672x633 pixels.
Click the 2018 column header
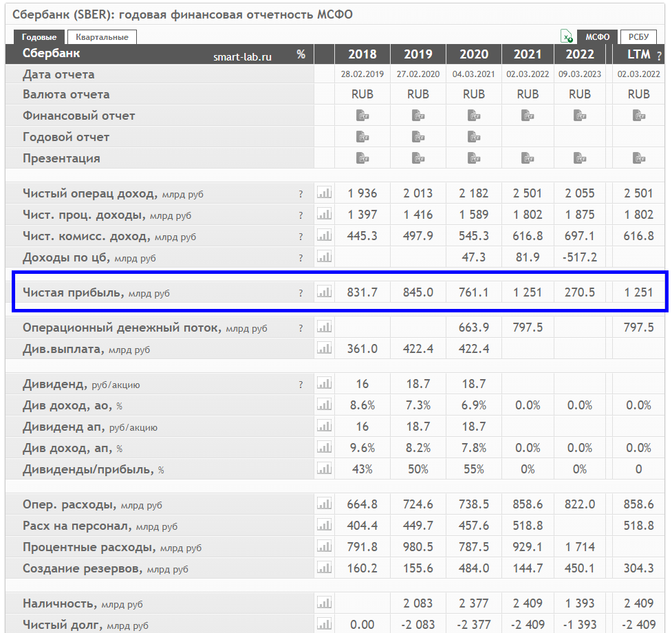click(x=362, y=54)
